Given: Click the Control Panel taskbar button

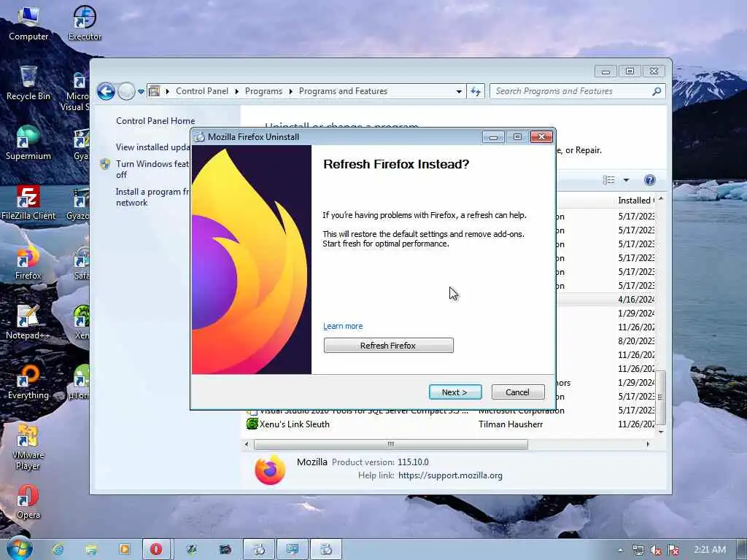Looking at the screenshot, I should tap(293, 550).
